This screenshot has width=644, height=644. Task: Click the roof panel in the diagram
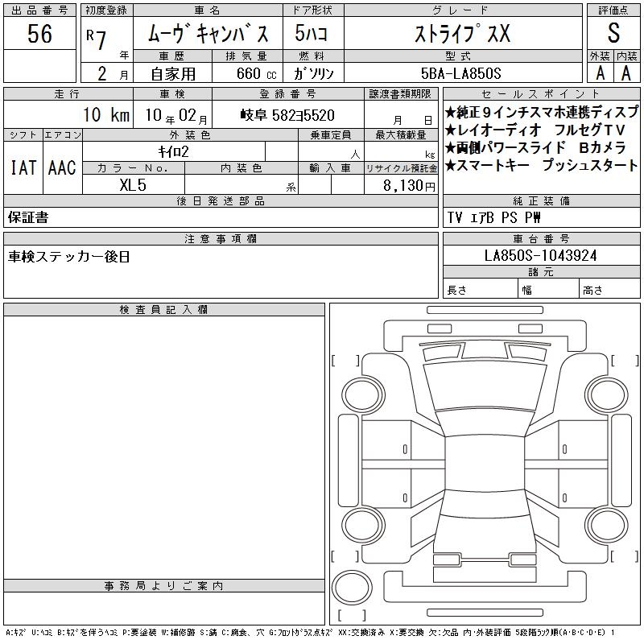485,464
